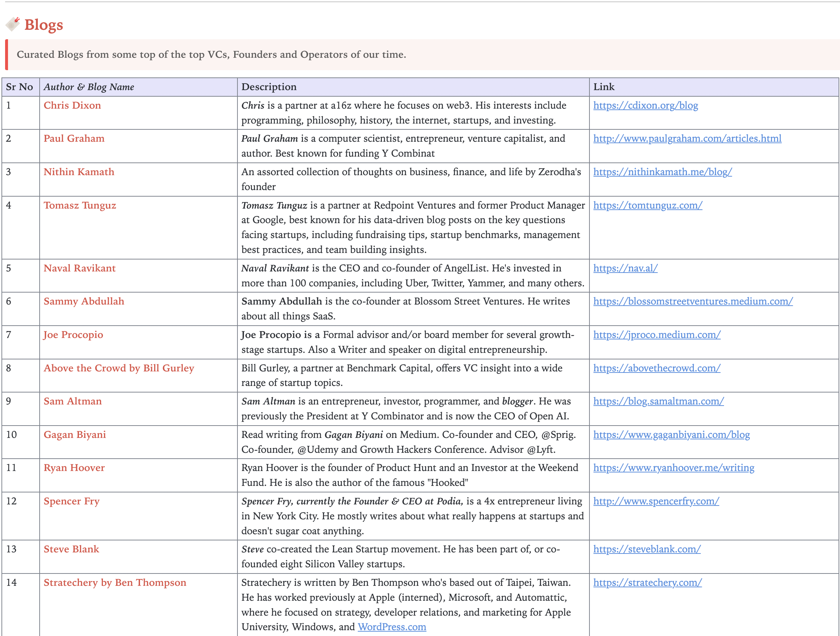The height and width of the screenshot is (636, 840).
Task: Open ryanhoover.me/writing link
Action: (x=674, y=467)
